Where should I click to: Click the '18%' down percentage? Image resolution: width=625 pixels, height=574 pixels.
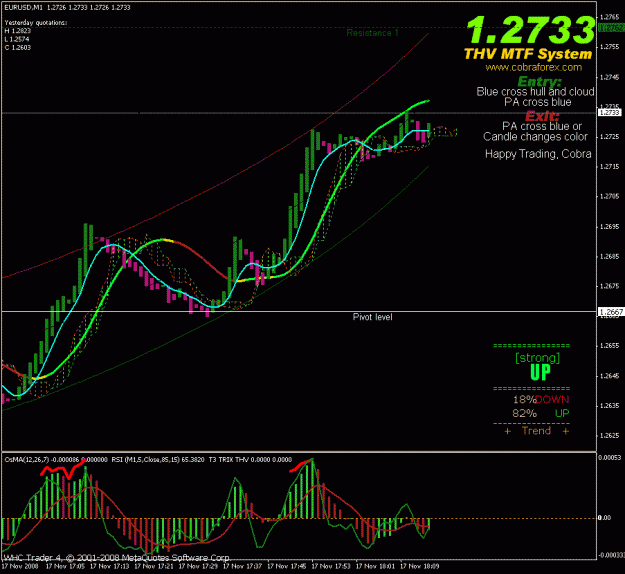pos(524,399)
